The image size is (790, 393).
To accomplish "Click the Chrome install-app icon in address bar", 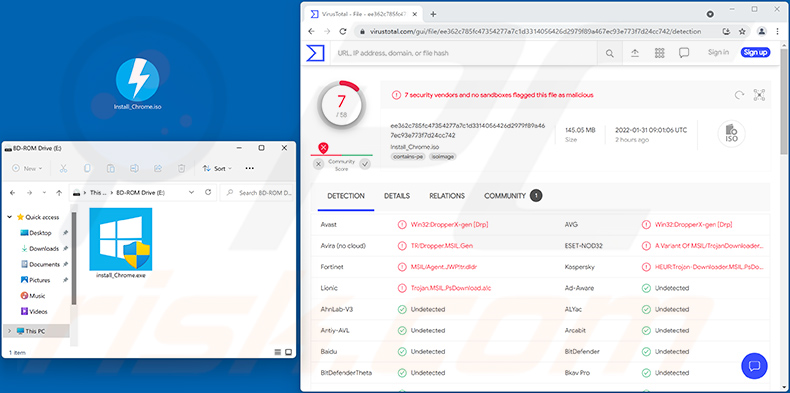I will pos(726,31).
